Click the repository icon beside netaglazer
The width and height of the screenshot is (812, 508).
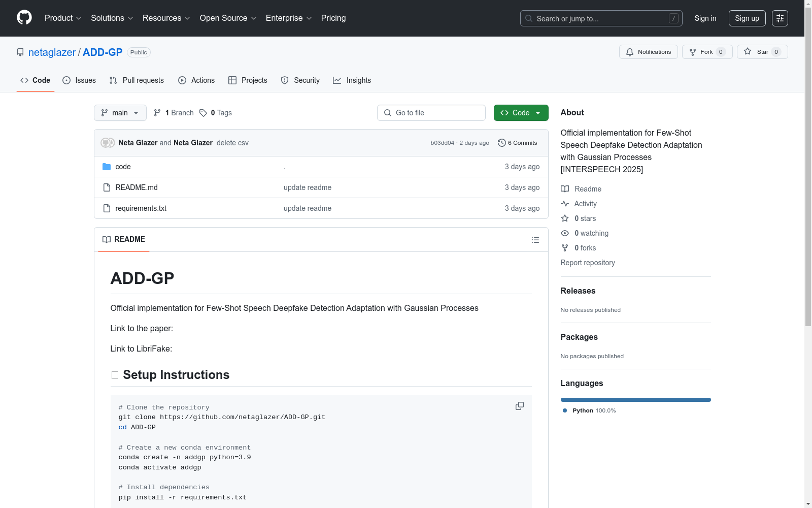(20, 52)
